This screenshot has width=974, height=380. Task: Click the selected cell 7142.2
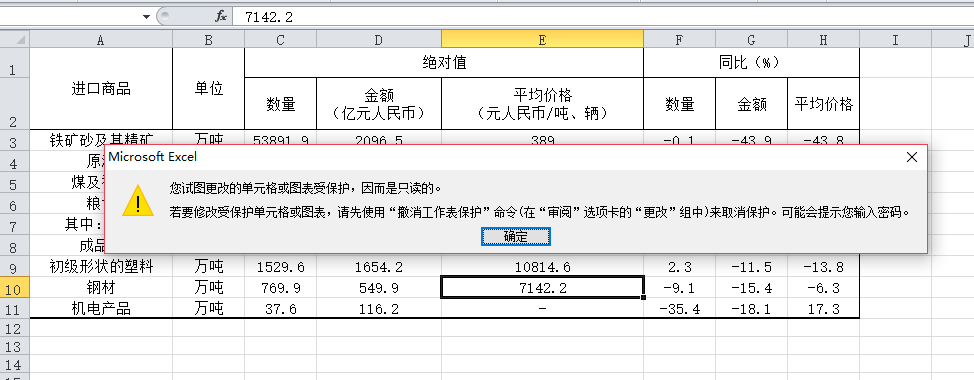click(x=543, y=288)
